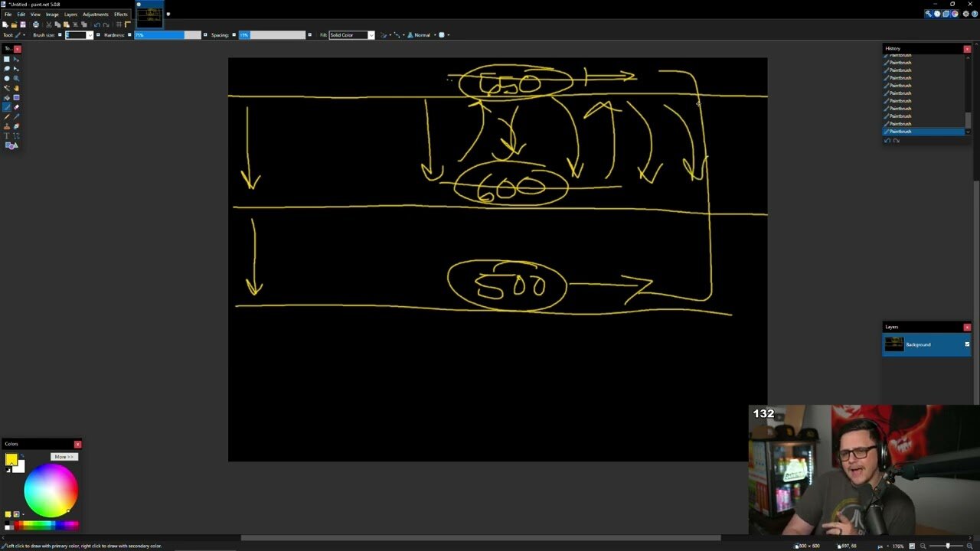Close the Layers panel
Screen dimensions: 980x551
[967, 327]
